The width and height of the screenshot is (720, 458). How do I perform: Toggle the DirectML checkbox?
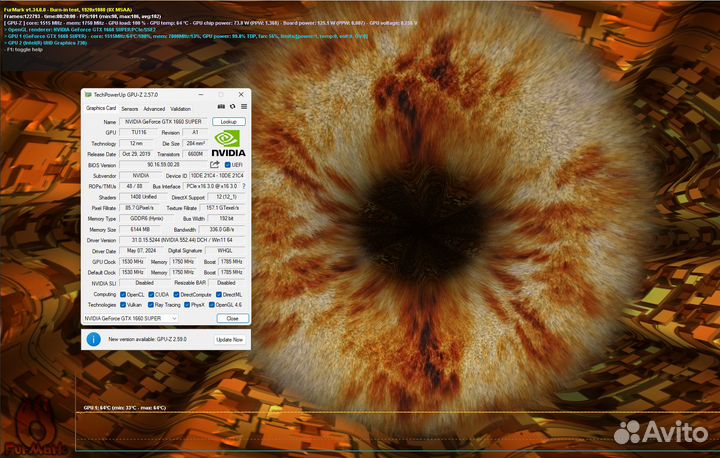[x=219, y=294]
